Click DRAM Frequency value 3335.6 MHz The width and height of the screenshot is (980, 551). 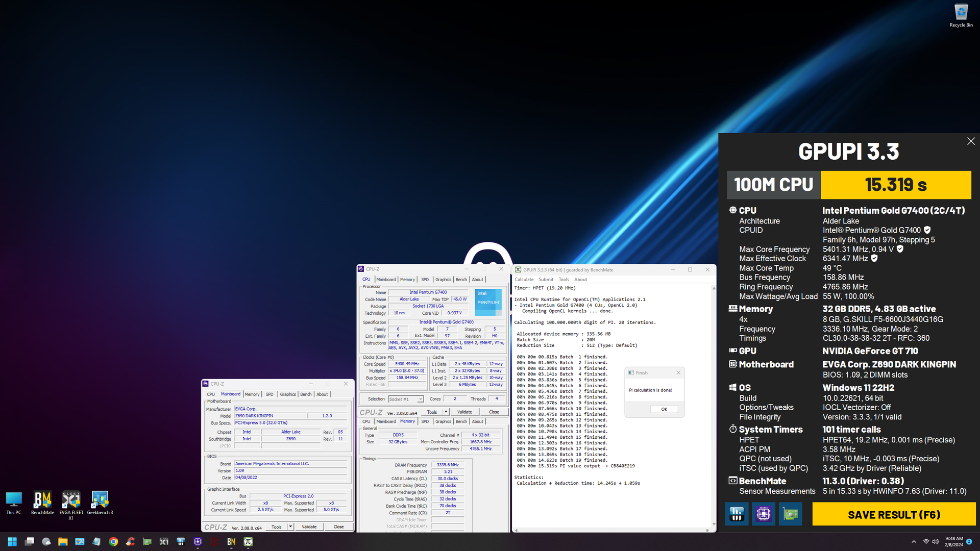pyautogui.click(x=448, y=465)
